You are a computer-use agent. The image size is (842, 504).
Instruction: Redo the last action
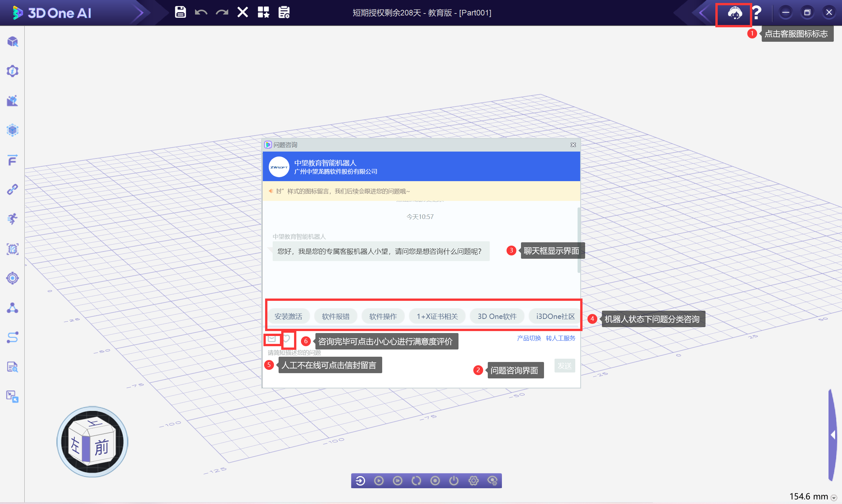(x=222, y=12)
